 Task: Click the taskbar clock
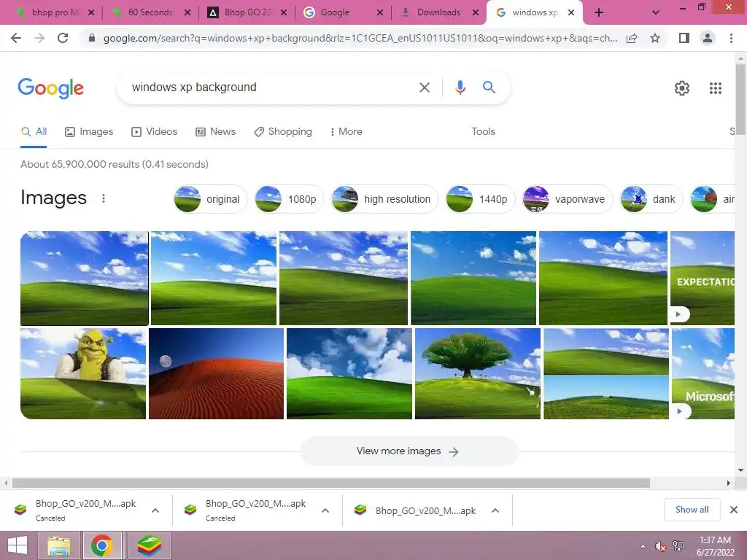point(715,546)
